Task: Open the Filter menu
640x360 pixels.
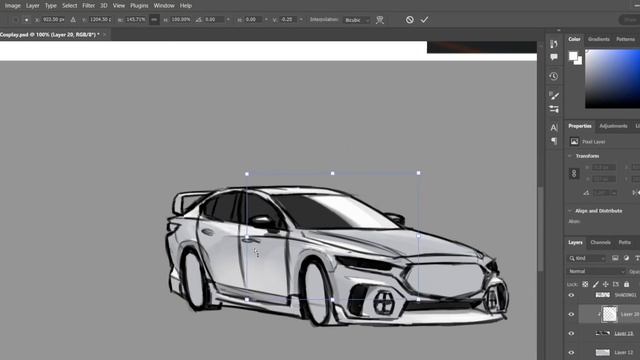Action: pyautogui.click(x=88, y=6)
